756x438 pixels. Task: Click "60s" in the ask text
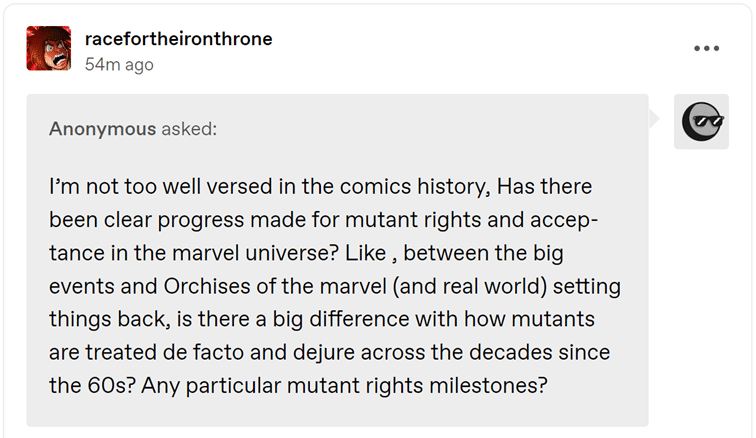click(103, 385)
